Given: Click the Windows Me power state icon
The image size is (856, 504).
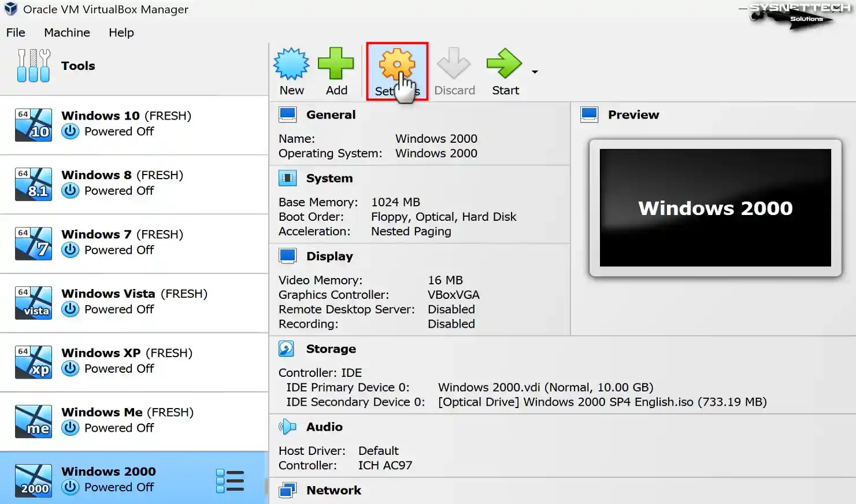Looking at the screenshot, I should (x=71, y=428).
